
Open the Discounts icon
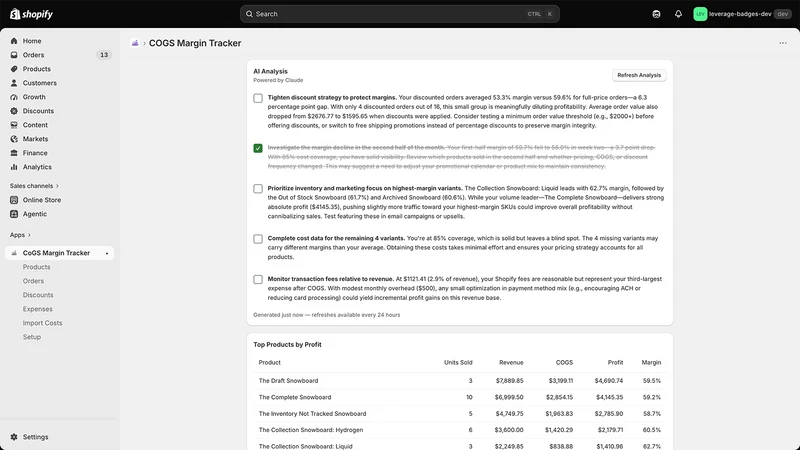pyautogui.click(x=14, y=111)
